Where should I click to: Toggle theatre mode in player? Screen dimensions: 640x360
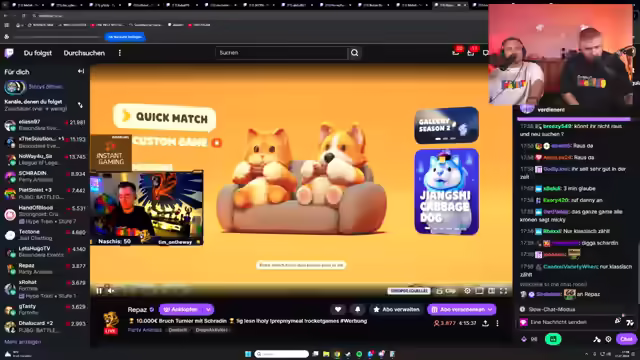tap(491, 291)
